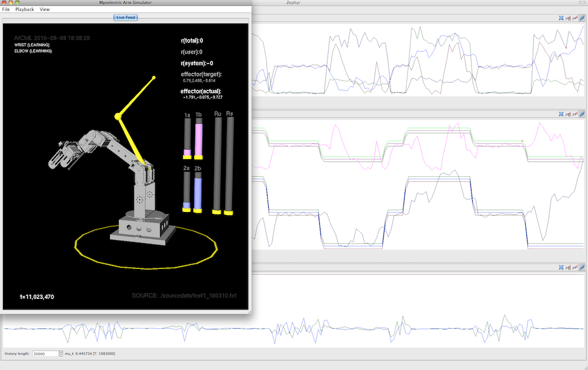
Task: Click the add-trace chart icon in middle Zephyr plot
Action: 568,114
